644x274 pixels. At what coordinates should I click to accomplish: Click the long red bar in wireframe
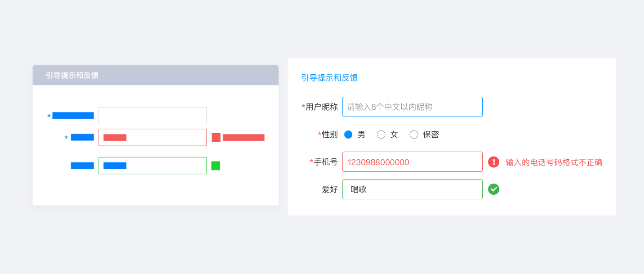[x=244, y=137]
